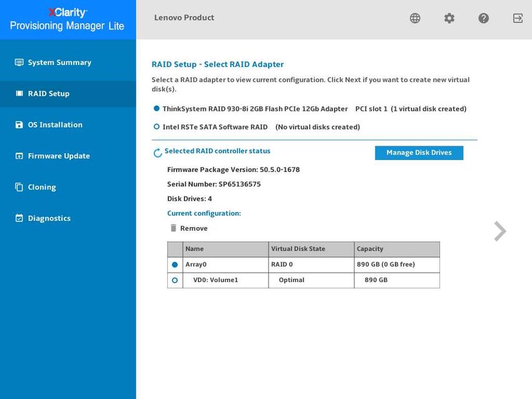
Task: Click the Firmware Package Version text
Action: pos(233,169)
